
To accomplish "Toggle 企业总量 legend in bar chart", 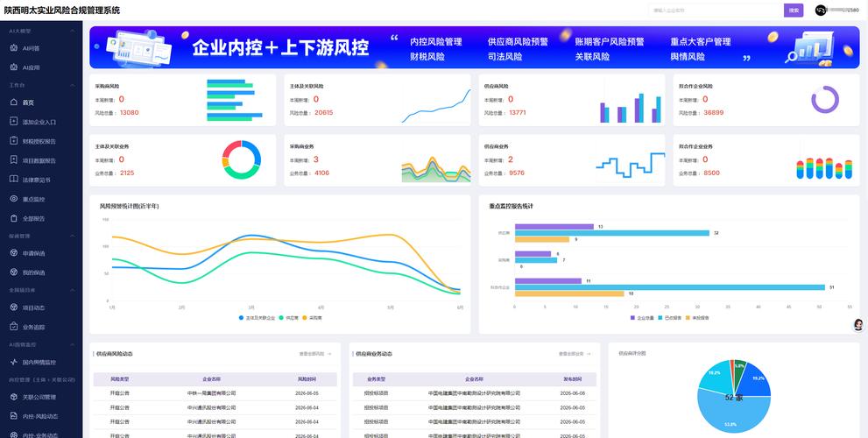I will [x=642, y=318].
